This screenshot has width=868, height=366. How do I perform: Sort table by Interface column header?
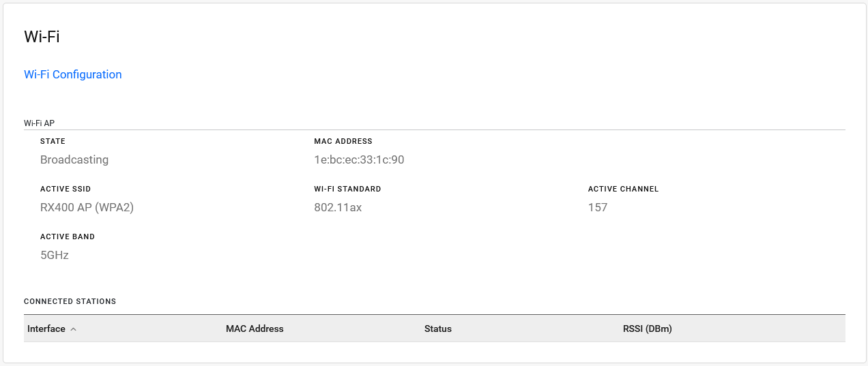[46, 329]
